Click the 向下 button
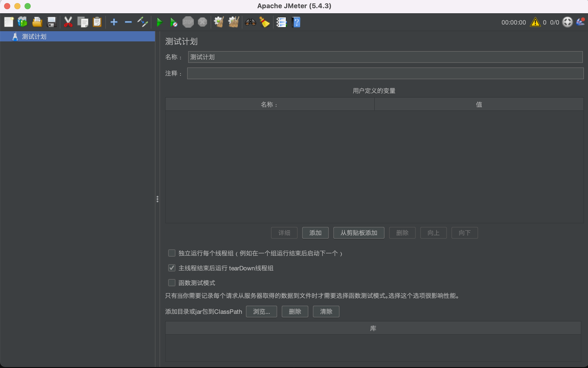Viewport: 588px width, 368px height. coord(465,233)
